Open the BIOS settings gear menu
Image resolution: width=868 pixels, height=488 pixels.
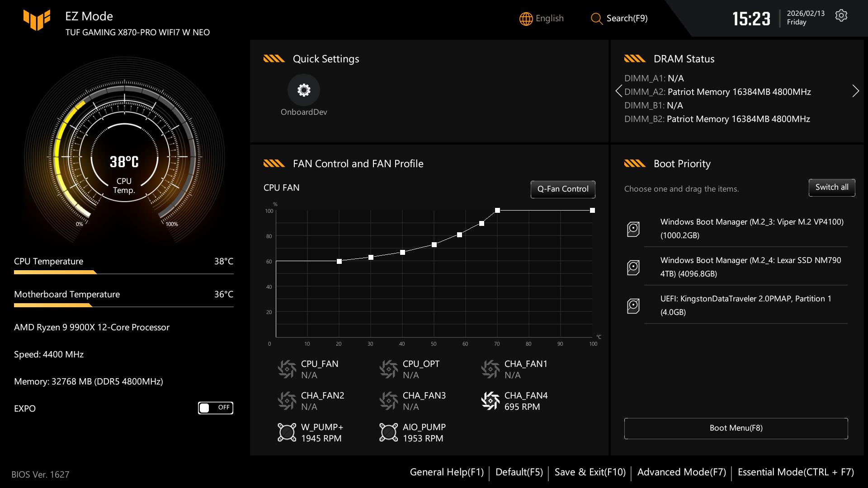pyautogui.click(x=841, y=15)
